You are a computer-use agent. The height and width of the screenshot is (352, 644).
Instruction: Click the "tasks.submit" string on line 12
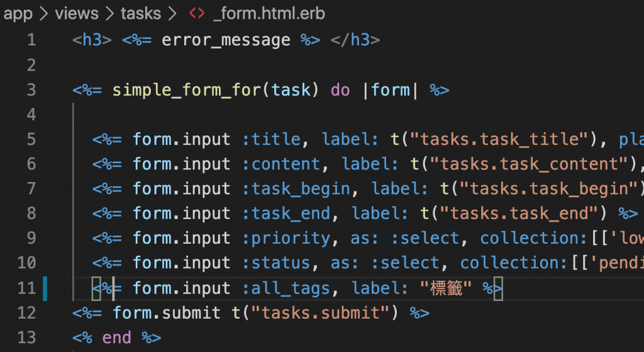click(321, 314)
